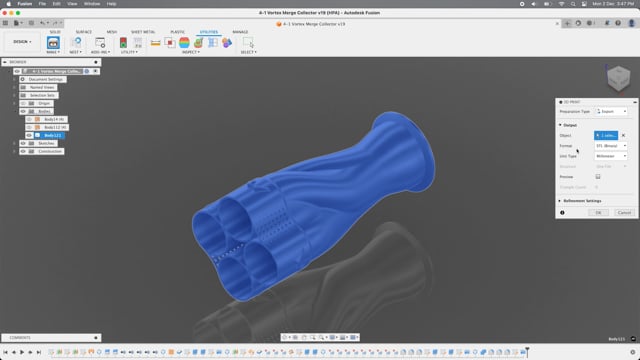This screenshot has height=360, width=640.
Task: Play the timeline
Action: (x=22, y=352)
